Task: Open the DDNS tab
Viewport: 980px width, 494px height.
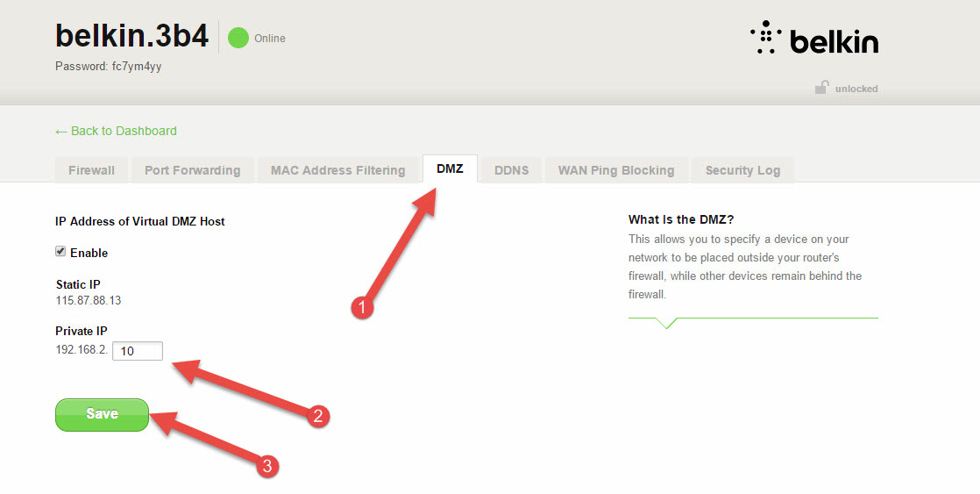Action: [x=511, y=170]
